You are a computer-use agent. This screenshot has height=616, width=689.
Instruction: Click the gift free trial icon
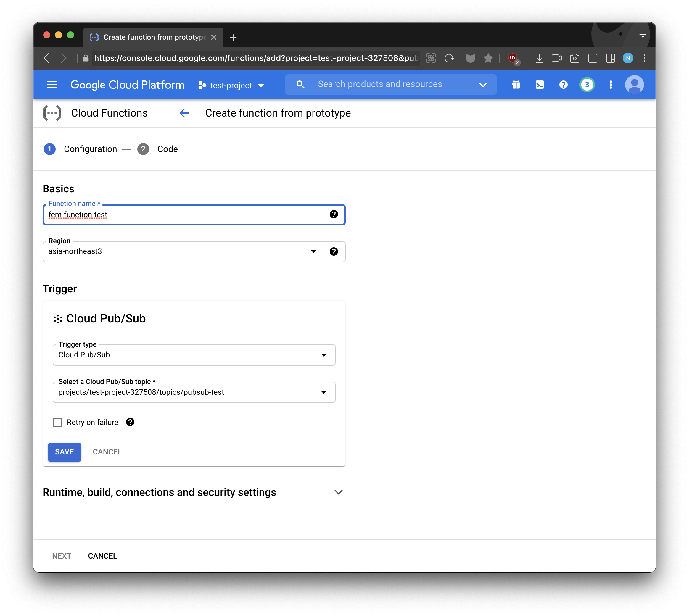click(516, 85)
